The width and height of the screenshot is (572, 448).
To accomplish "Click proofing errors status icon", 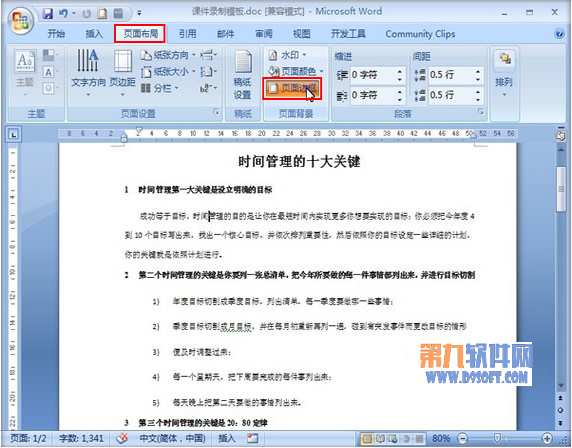I will coord(122,438).
